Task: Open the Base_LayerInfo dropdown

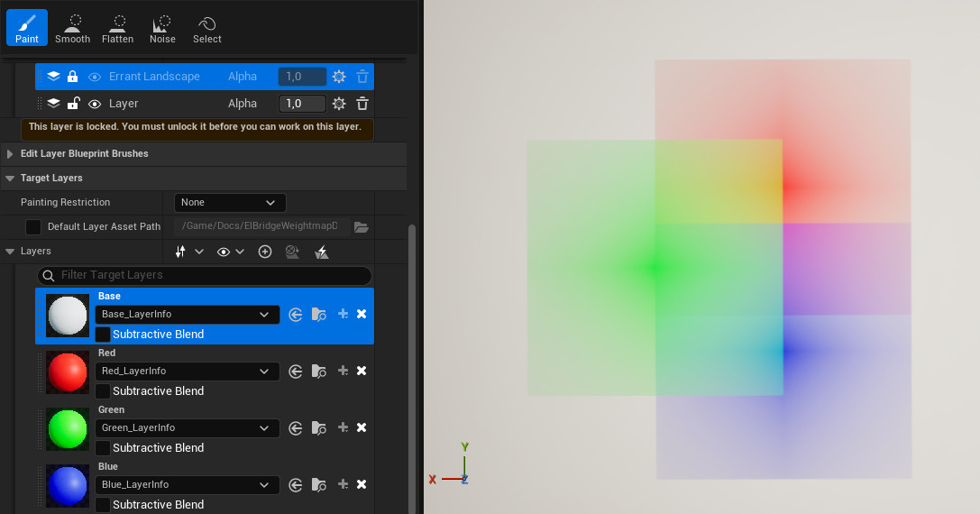Action: pos(187,315)
